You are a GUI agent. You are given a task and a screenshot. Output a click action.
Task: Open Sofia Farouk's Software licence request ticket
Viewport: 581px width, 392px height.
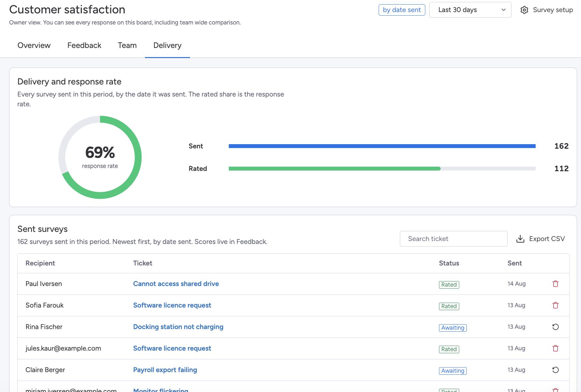(172, 305)
